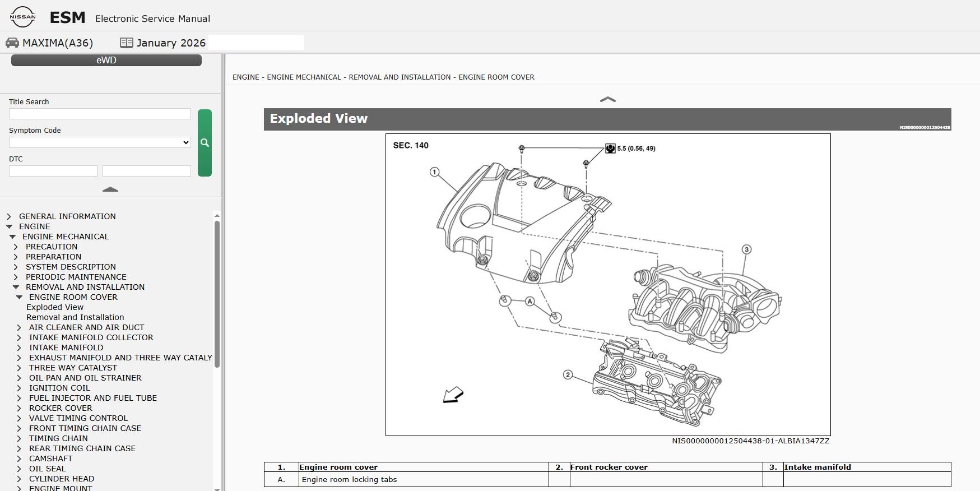980x491 pixels.
Task: Collapse ENGINE ROOM COVER node arrow
Action: click(x=19, y=297)
